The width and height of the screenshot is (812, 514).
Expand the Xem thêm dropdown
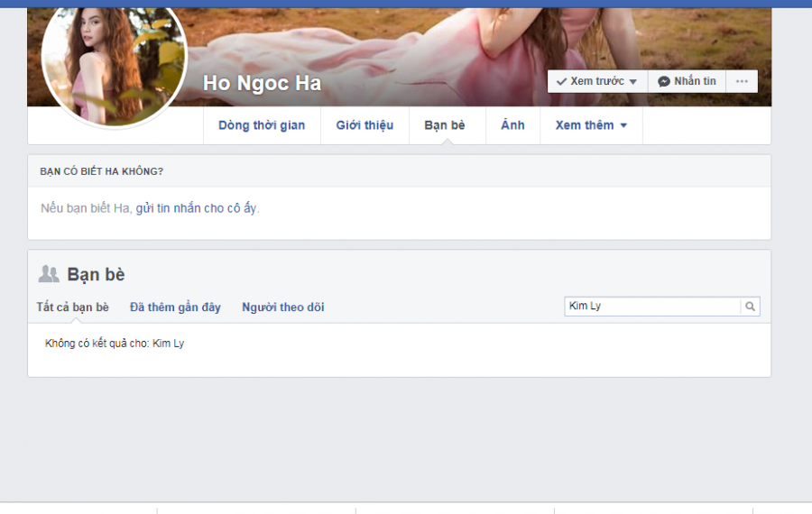[x=591, y=125]
